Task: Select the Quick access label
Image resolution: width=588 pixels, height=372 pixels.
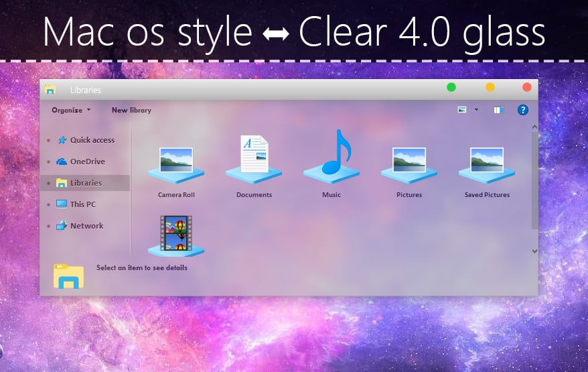Action: [x=92, y=140]
